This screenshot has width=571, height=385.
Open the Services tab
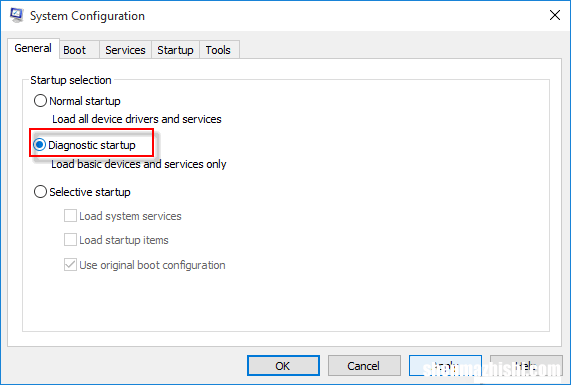point(125,50)
